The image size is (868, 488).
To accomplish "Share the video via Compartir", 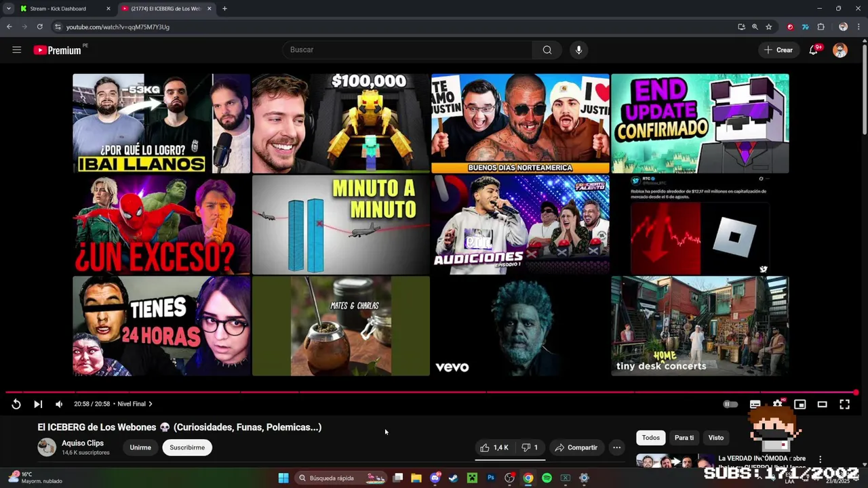I will [576, 447].
